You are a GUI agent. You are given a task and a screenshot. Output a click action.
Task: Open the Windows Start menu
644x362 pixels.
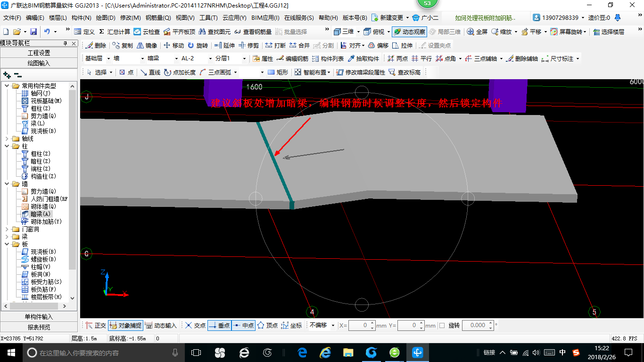coord(11,353)
